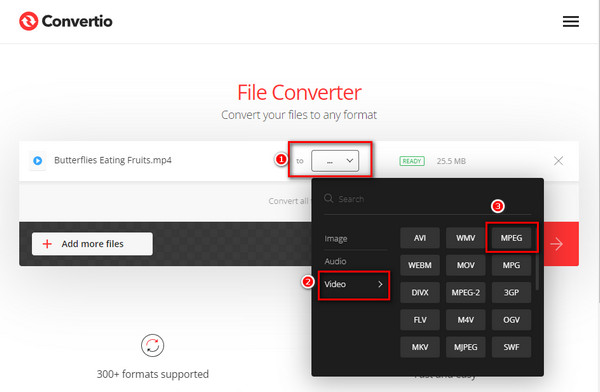This screenshot has width=600, height=392.
Task: Click the Convertio logo icon
Action: 29,21
